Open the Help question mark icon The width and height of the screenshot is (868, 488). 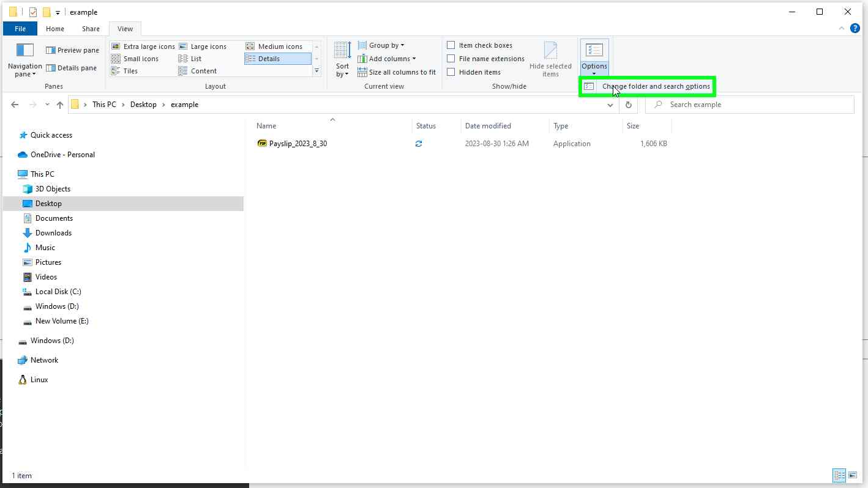(x=855, y=28)
